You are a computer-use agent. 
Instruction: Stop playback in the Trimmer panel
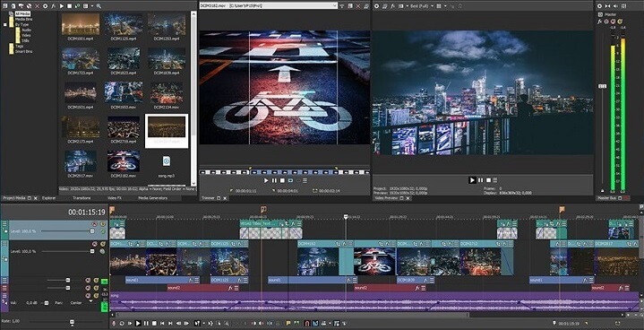(x=282, y=180)
